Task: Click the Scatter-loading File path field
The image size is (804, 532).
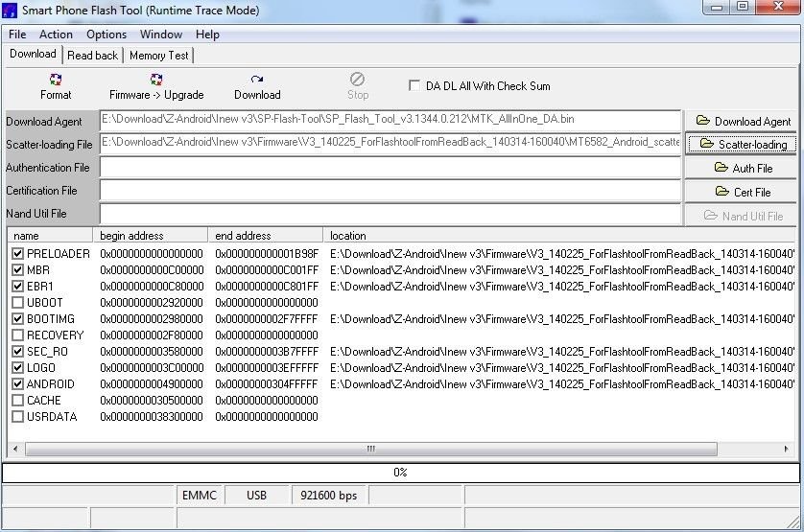Action: [x=390, y=143]
